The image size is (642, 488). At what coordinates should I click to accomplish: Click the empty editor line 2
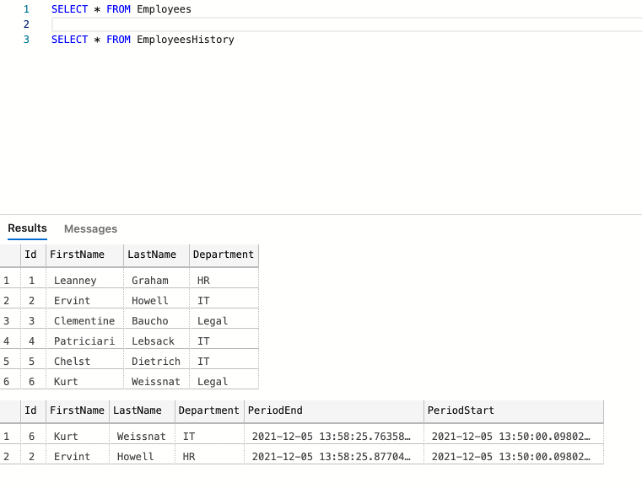click(x=346, y=25)
